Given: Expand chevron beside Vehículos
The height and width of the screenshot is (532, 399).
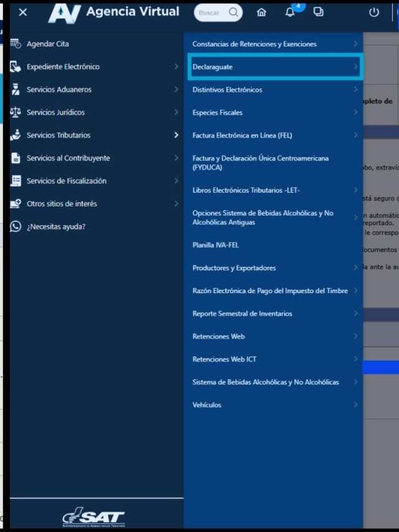Looking at the screenshot, I should (x=355, y=404).
